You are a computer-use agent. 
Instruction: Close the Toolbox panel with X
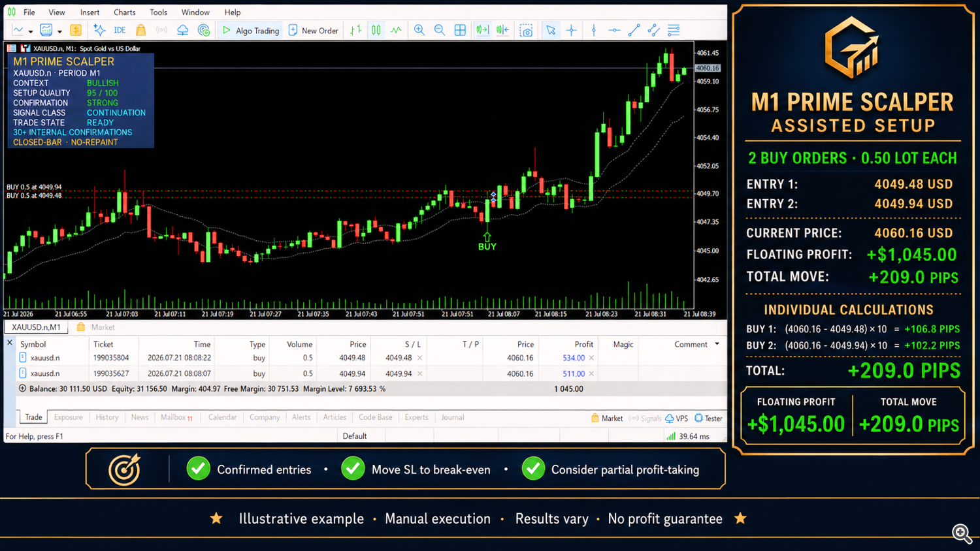(10, 343)
